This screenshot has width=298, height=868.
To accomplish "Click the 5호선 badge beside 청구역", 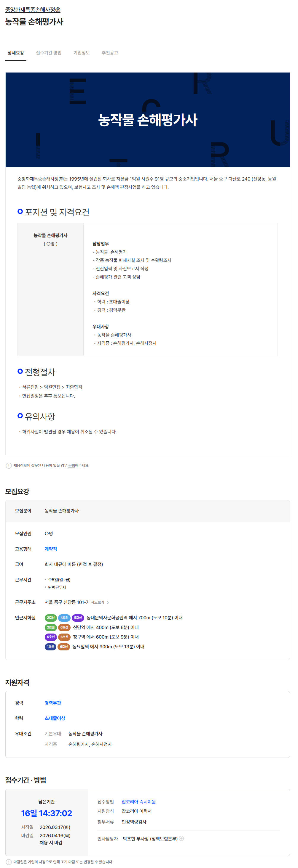I will tap(51, 636).
